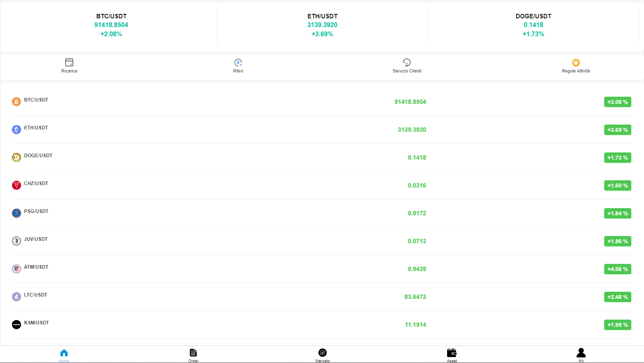
Task: Go to the My profile tab
Action: click(581, 354)
